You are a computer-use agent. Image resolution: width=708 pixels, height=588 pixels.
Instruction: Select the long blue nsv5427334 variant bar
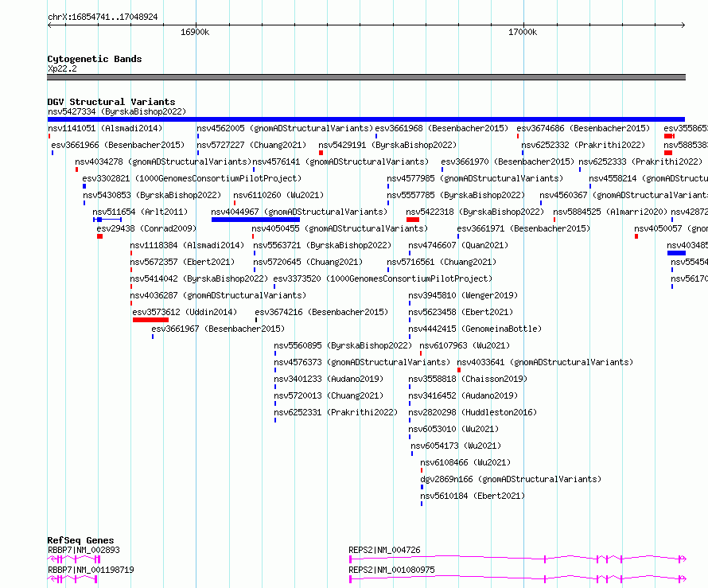366,119
